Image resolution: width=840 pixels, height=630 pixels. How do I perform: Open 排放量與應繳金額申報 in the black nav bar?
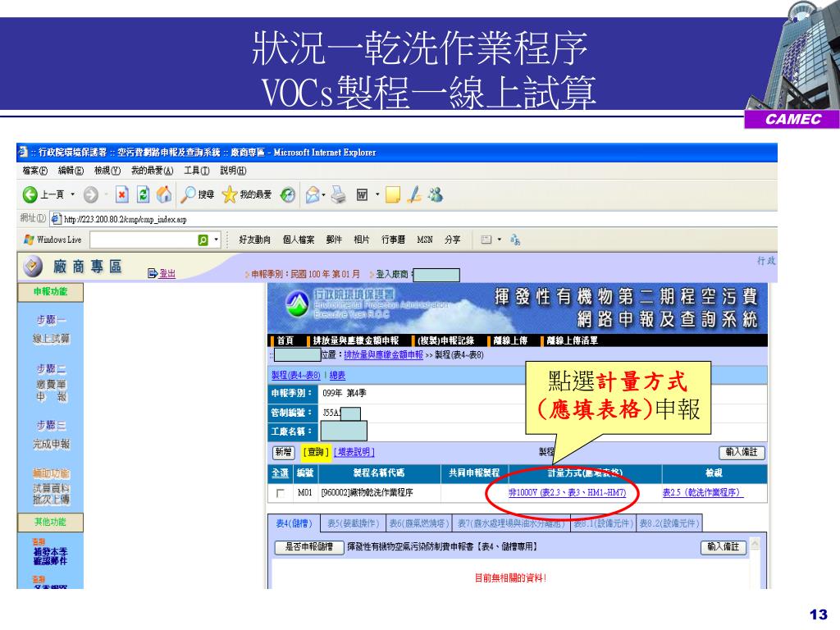(x=356, y=340)
